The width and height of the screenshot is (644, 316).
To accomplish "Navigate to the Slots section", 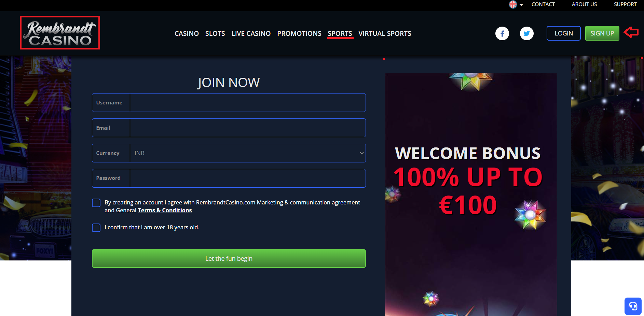I will coord(215,33).
